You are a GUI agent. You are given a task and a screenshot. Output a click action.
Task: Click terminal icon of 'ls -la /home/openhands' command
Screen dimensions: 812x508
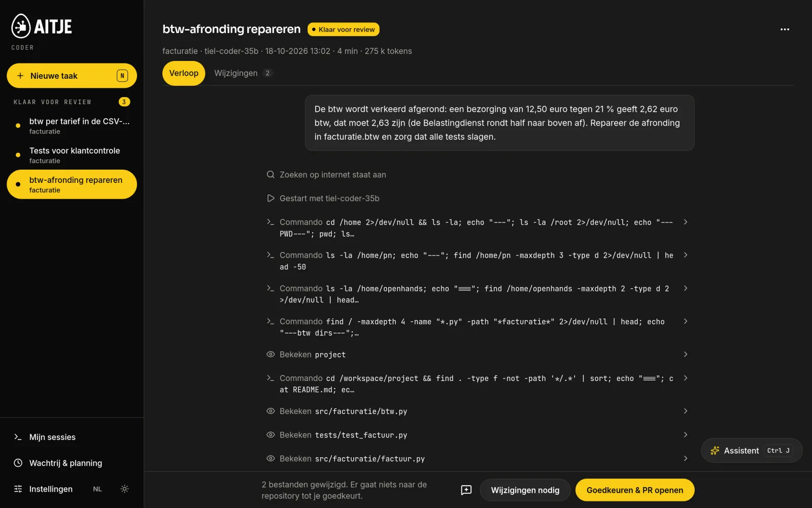pyautogui.click(x=270, y=288)
